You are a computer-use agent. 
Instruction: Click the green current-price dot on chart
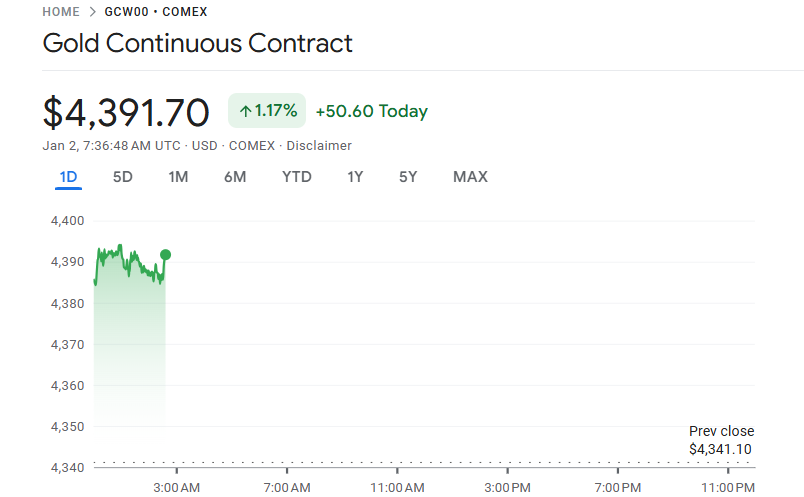[x=165, y=255]
